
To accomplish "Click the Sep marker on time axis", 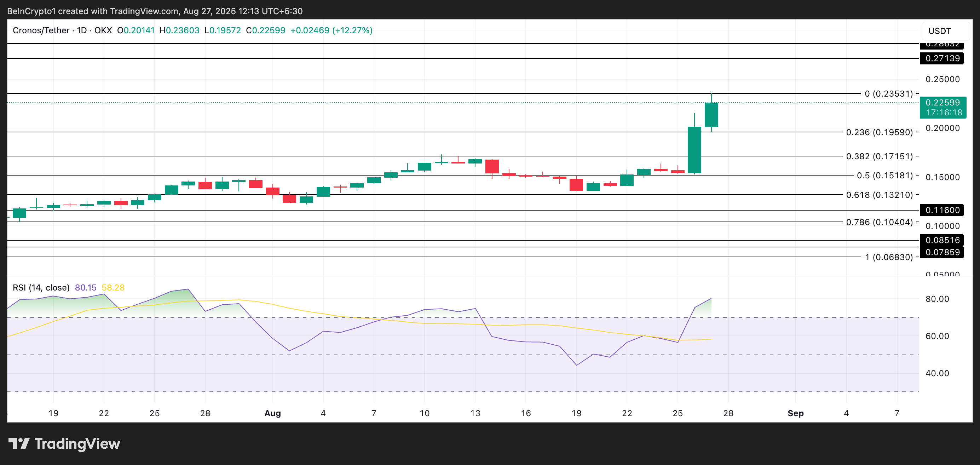I will pyautogui.click(x=795, y=413).
